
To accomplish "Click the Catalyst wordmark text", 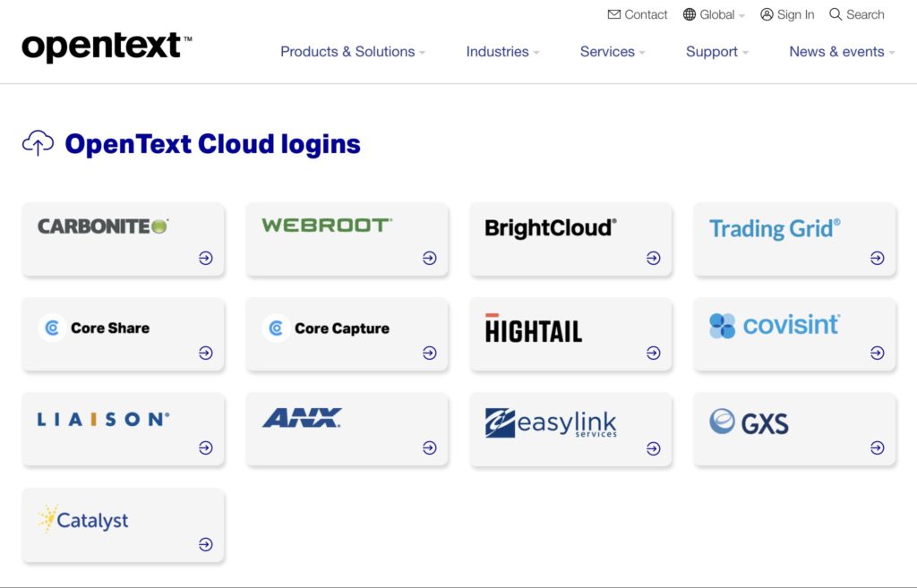I will [92, 521].
